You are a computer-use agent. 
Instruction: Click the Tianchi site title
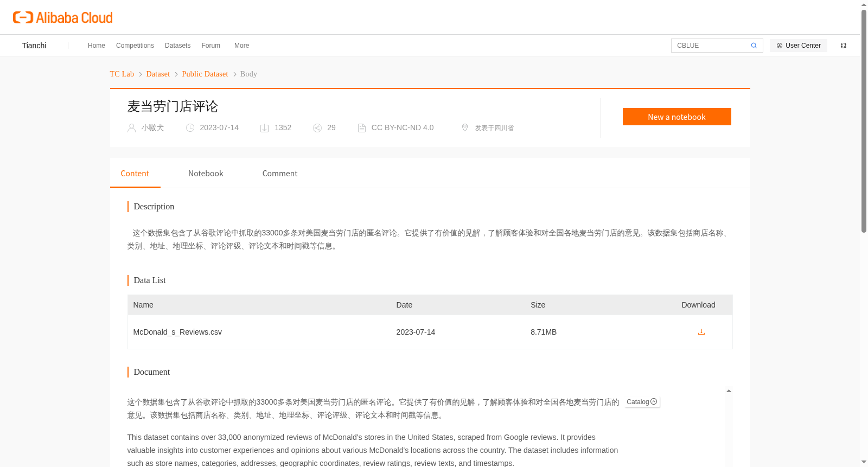[x=34, y=46]
